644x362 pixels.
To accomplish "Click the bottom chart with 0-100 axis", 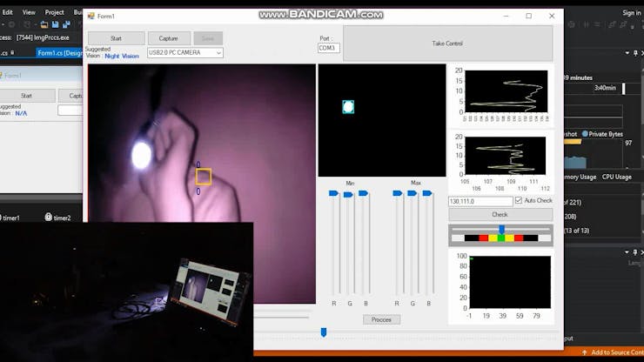I will click(x=501, y=285).
